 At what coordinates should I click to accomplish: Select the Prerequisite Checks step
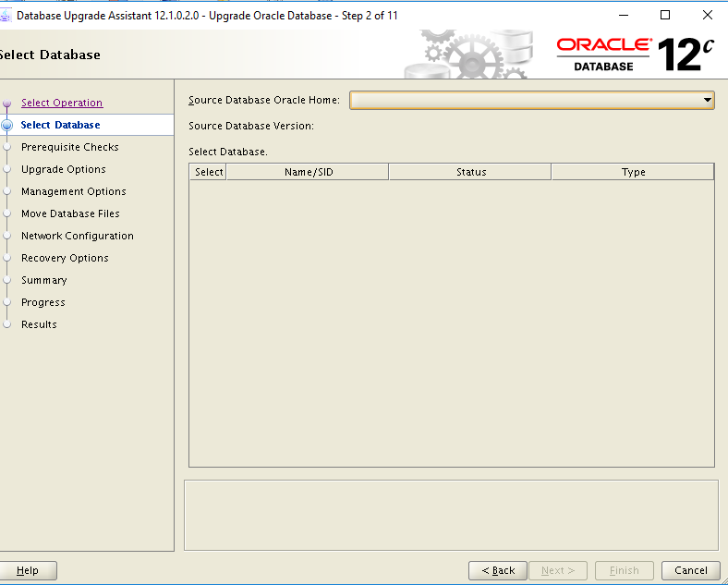(69, 147)
